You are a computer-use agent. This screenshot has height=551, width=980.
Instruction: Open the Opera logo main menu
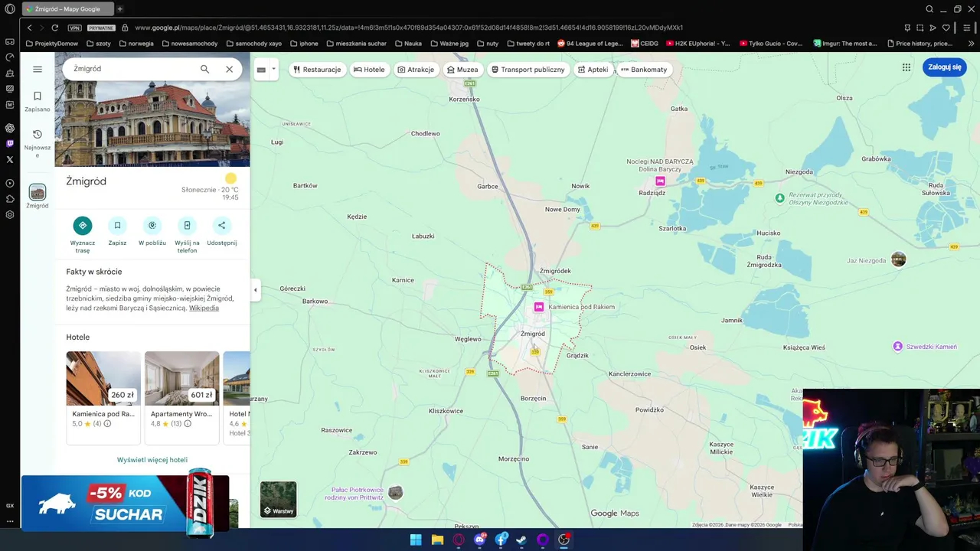click(x=10, y=9)
